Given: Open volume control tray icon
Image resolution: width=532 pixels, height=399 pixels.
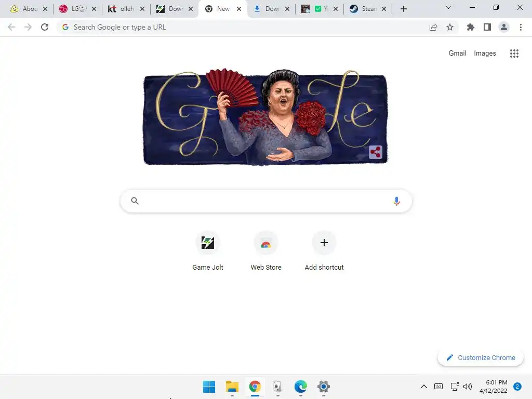Looking at the screenshot, I should 468,387.
